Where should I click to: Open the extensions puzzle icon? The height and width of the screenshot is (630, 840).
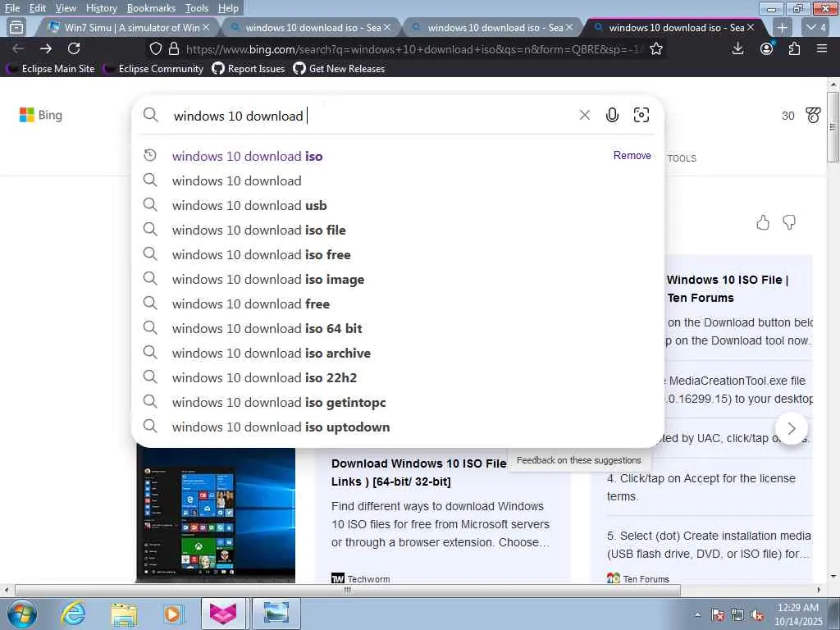pos(794,48)
